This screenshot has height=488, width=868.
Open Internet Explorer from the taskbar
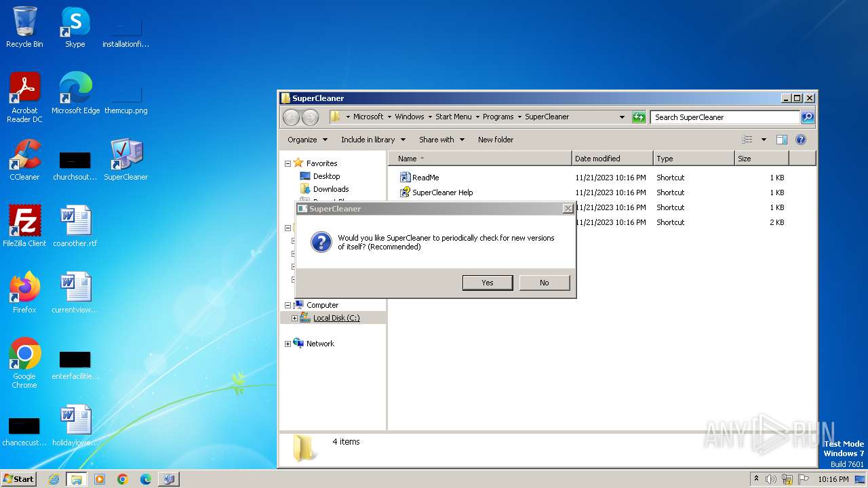54,479
